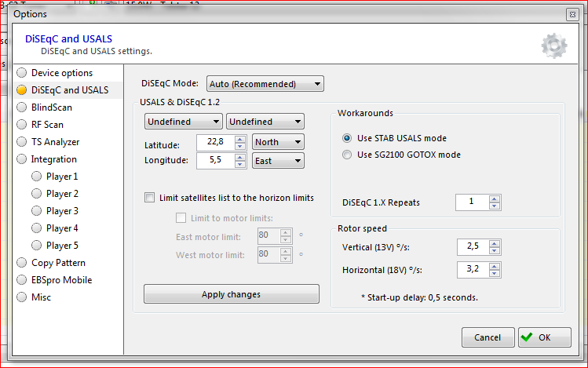Expand first Undefined dropdown
The width and height of the screenshot is (588, 368).
pos(184,122)
